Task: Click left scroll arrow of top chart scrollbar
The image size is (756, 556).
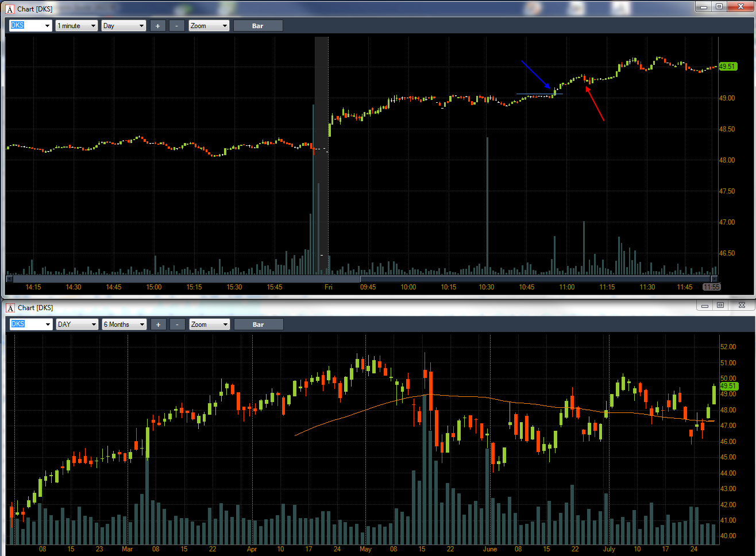Action: coord(9,279)
